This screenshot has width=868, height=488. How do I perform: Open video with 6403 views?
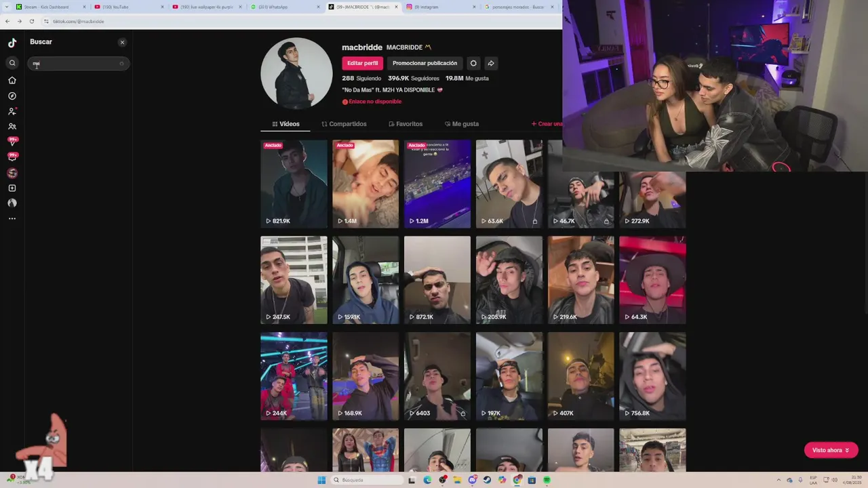[437, 376]
